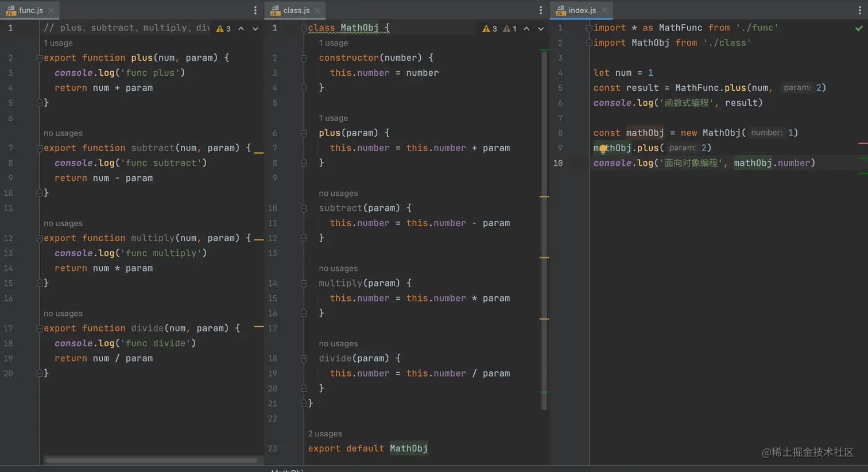Viewport: 868px width, 472px height.
Task: Click 'no usages' hint above subtract function
Action: point(63,133)
